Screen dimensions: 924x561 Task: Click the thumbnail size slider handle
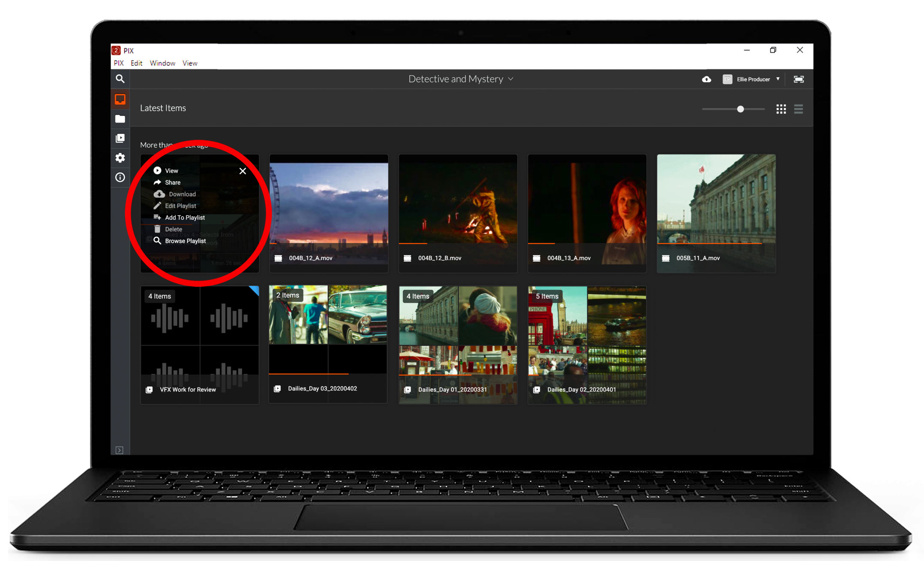coord(740,109)
